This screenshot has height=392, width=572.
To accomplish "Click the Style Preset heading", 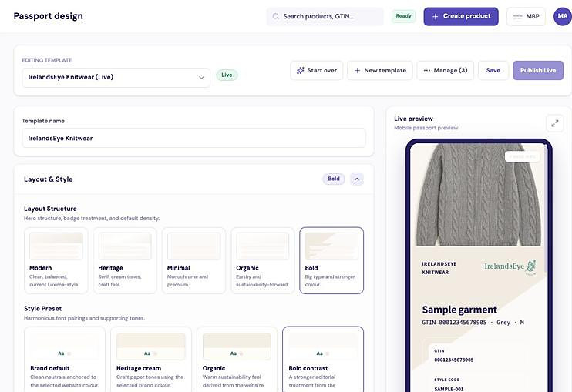I will [x=42, y=309].
